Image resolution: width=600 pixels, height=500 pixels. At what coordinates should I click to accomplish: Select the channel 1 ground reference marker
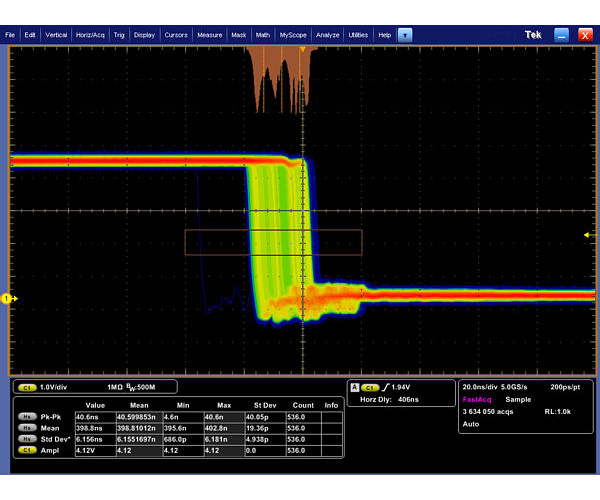point(7,298)
